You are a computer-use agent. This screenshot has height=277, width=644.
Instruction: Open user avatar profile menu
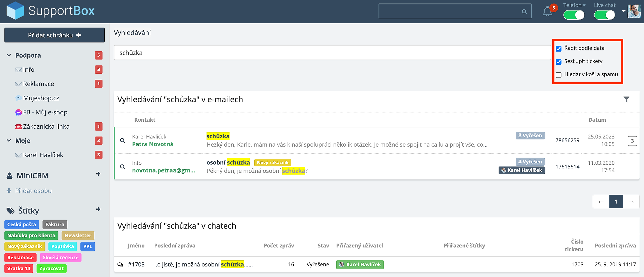coord(634,11)
